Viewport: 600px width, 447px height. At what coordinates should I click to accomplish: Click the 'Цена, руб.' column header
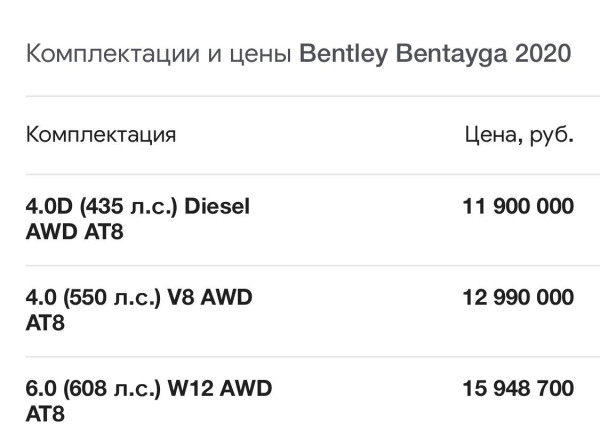coord(519,135)
